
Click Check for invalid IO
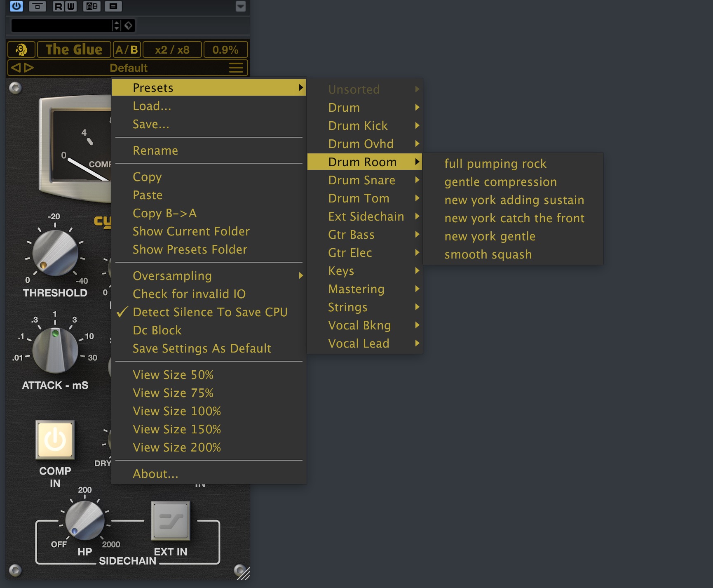pyautogui.click(x=209, y=294)
